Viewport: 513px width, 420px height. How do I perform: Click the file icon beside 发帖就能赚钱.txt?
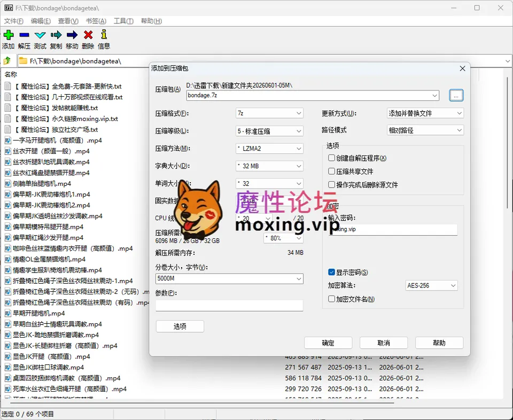tap(8, 108)
